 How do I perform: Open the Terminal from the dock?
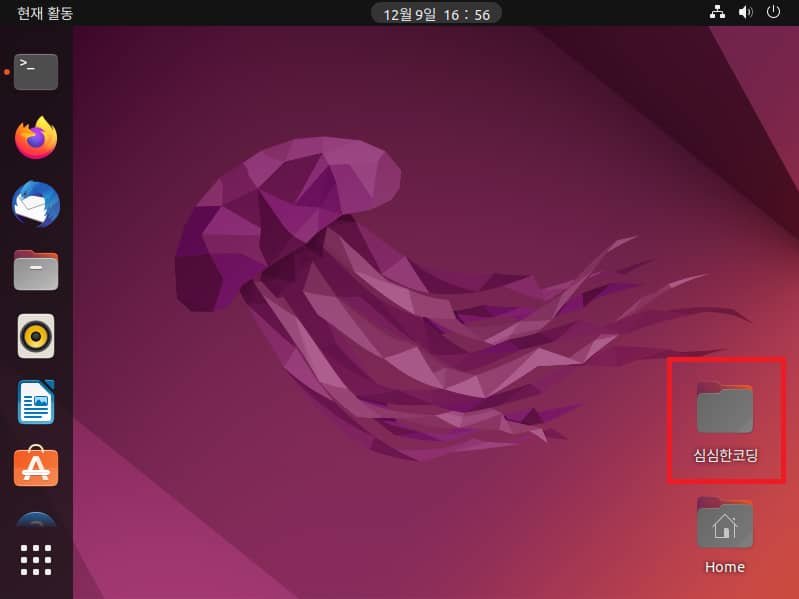click(x=36, y=72)
